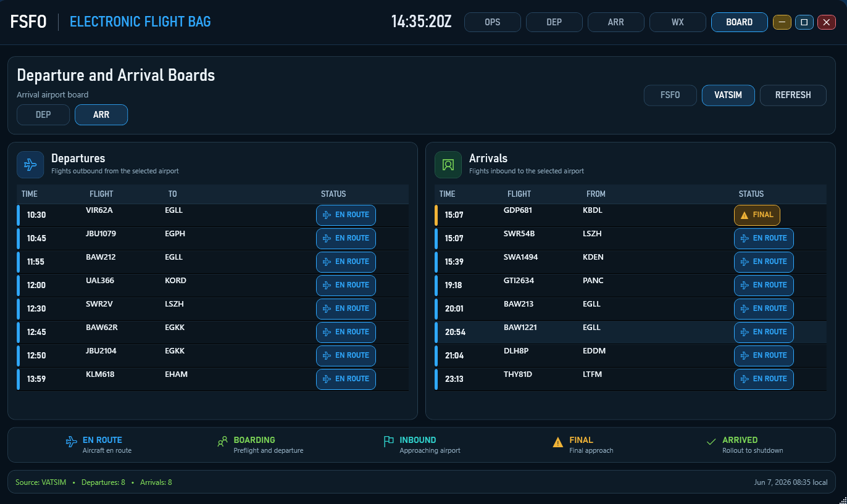Click EN ROUTE status badge for SWA1494
The height and width of the screenshot is (504, 847).
[x=764, y=262]
